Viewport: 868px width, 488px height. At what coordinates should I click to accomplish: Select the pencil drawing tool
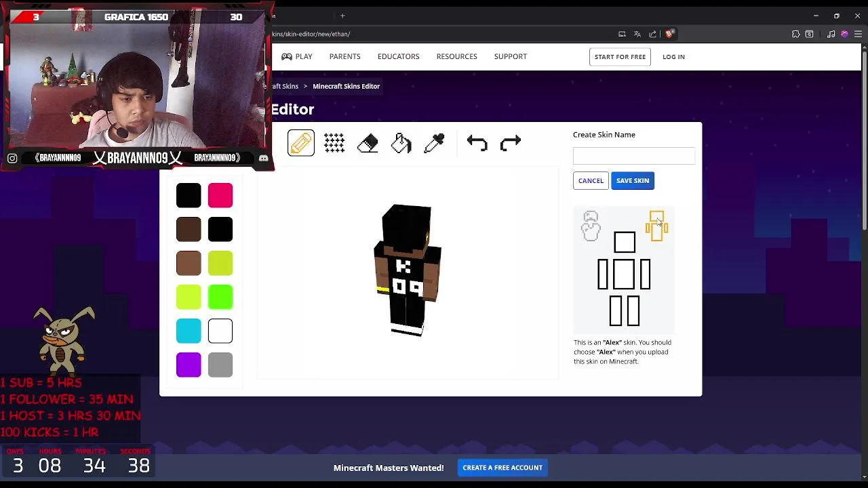coord(301,142)
